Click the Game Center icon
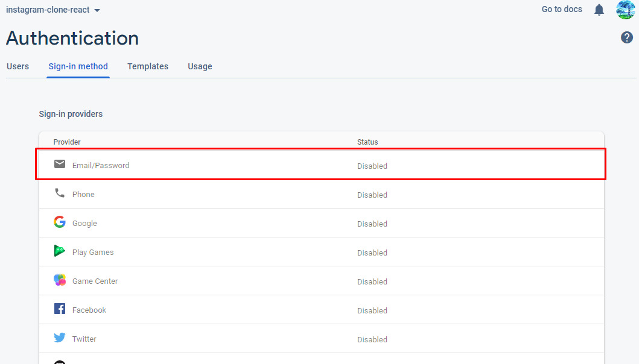The image size is (639, 364). 60,280
